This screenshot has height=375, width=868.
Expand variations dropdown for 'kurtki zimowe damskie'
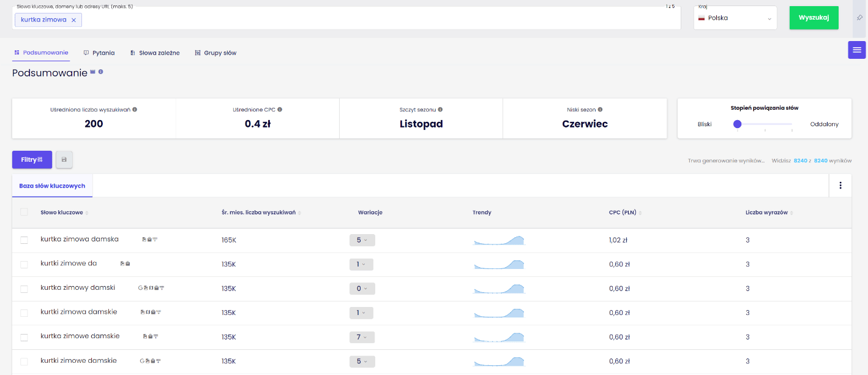pos(362,361)
